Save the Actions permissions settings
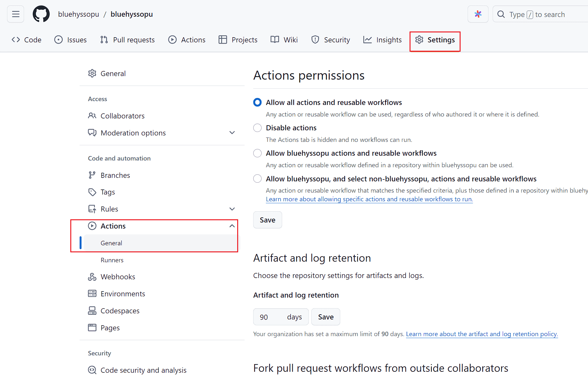 click(267, 220)
